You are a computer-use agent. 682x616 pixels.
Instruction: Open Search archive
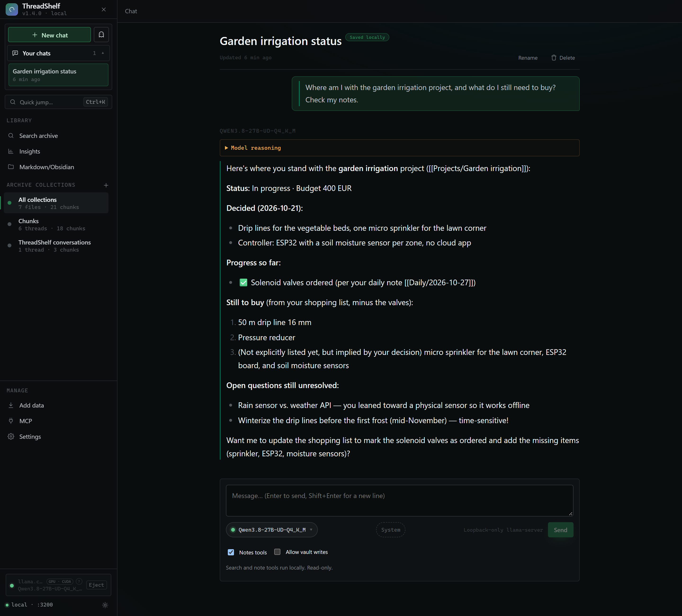click(39, 136)
